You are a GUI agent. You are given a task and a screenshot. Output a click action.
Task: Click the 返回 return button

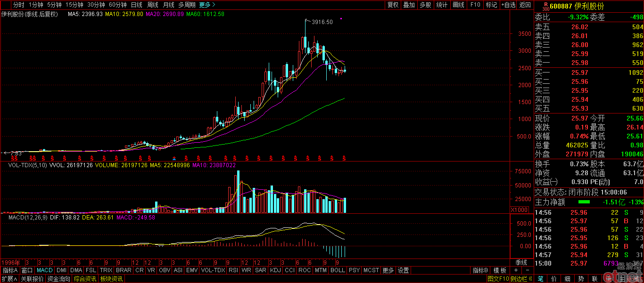pyautogui.click(x=525, y=5)
